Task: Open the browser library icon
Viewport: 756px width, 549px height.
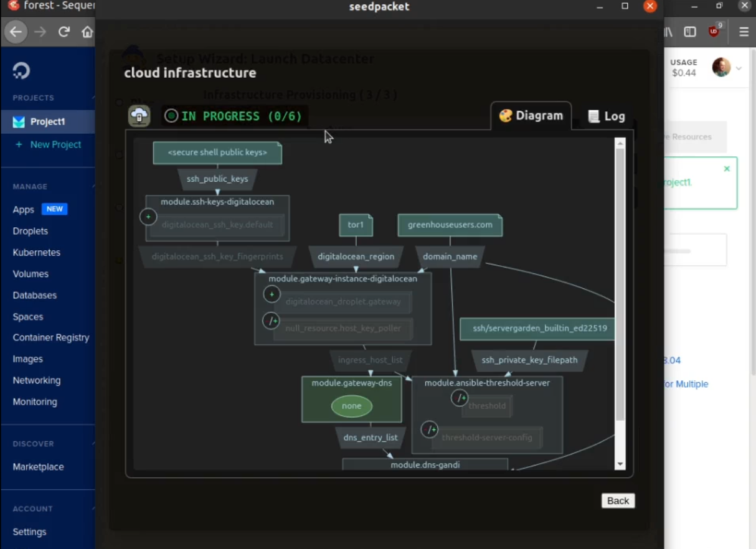Action: [x=668, y=32]
